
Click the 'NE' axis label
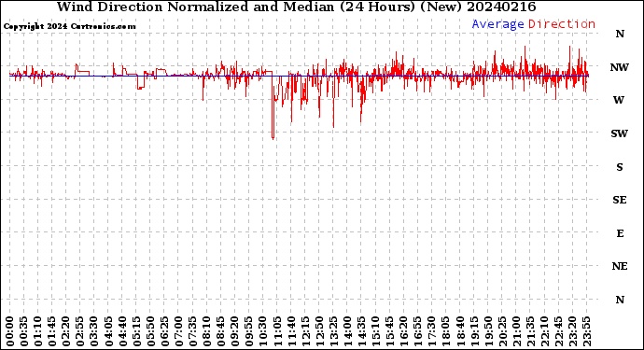(x=620, y=267)
